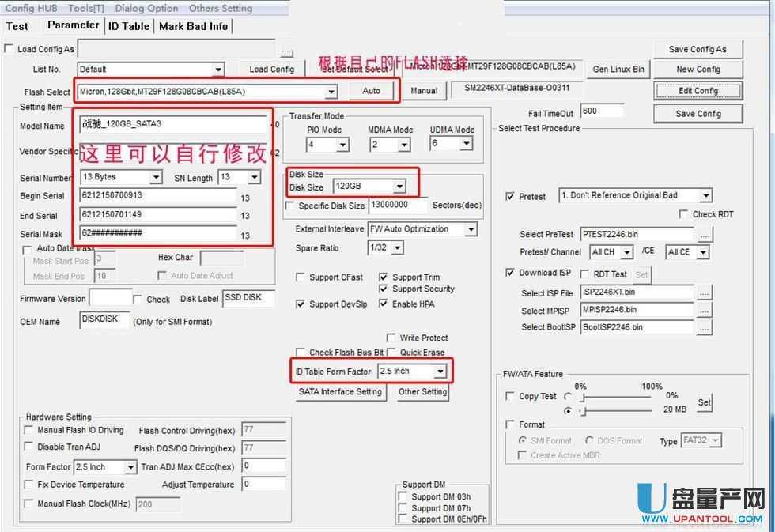Switch to the Mark Bad Info tab
Viewport: 775px width, 532px height.
(193, 26)
